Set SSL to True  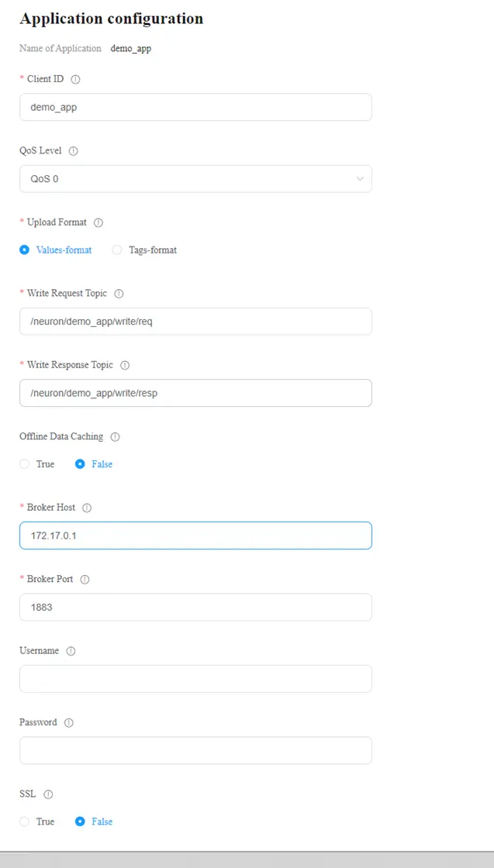pyautogui.click(x=25, y=821)
